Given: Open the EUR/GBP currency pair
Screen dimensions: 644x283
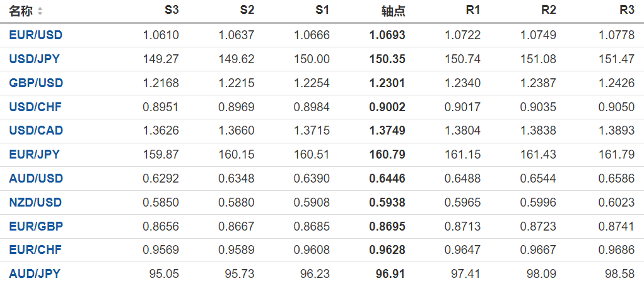Looking at the screenshot, I should pos(36,226).
